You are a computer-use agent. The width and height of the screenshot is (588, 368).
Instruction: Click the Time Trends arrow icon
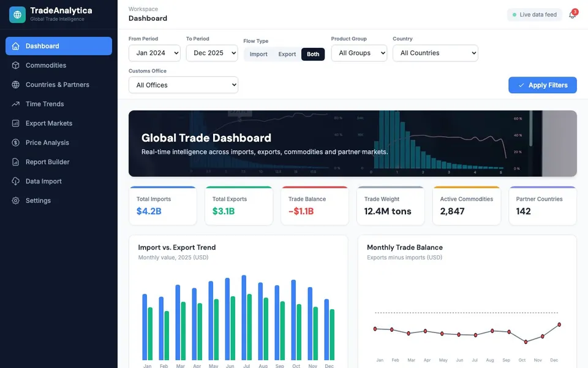15,104
